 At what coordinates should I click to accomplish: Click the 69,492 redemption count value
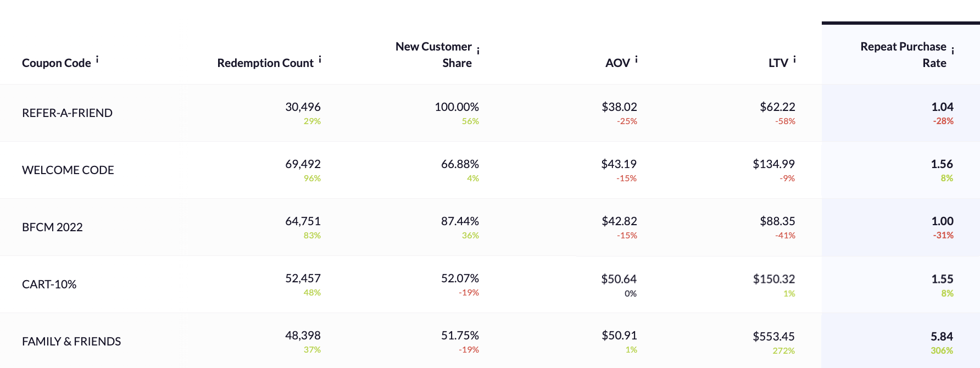click(303, 164)
